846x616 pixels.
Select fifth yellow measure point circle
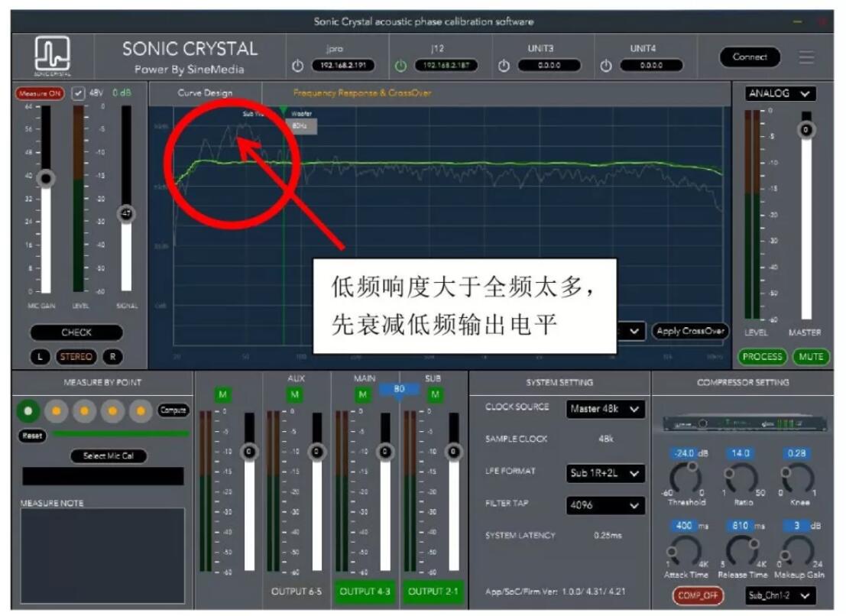point(141,411)
